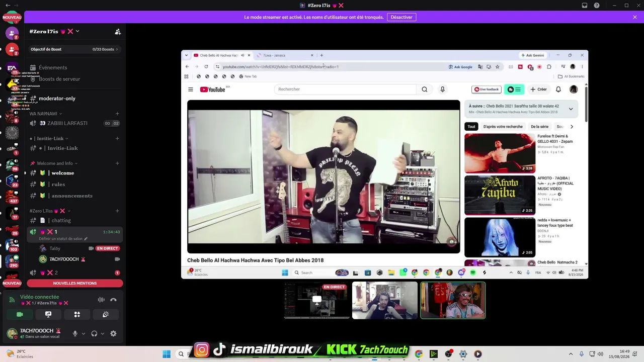Click the YouTube Créer button
Image resolution: width=644 pixels, height=362 pixels.
pyautogui.click(x=538, y=89)
